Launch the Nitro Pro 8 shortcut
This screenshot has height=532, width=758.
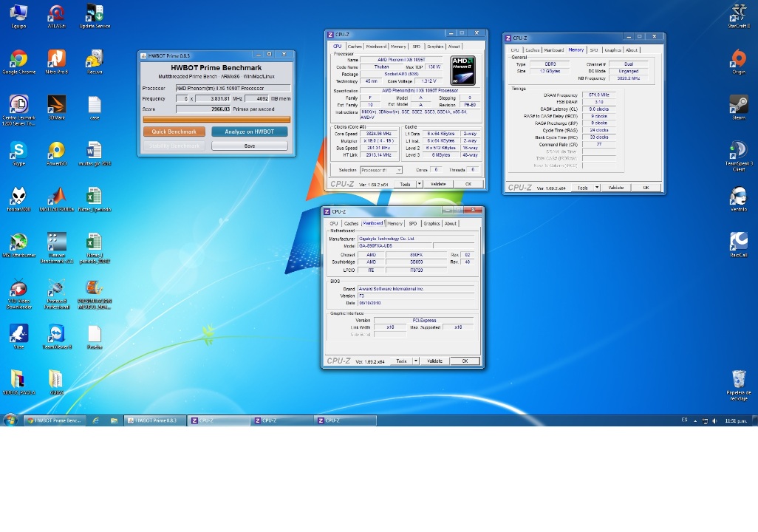click(57, 61)
